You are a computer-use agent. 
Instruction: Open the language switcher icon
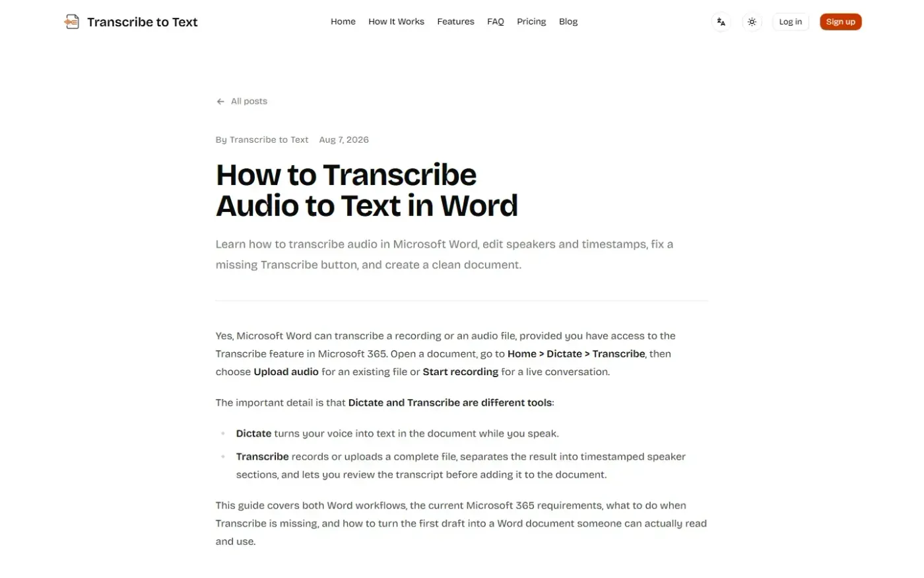pyautogui.click(x=721, y=22)
